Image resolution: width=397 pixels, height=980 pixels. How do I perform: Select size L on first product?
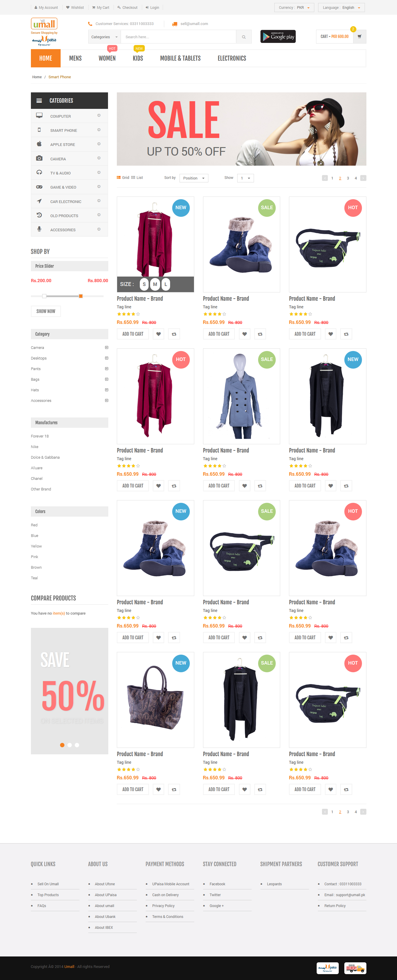166,284
